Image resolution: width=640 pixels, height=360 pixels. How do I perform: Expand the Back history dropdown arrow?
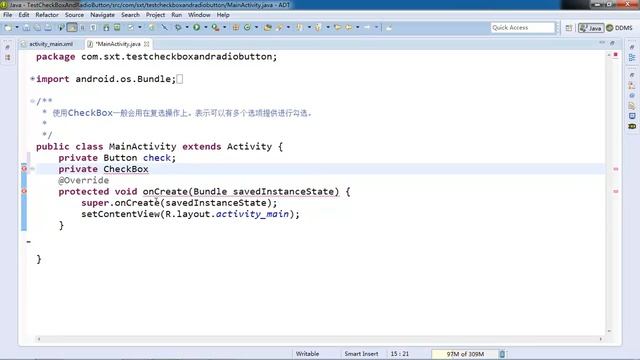[358, 28]
